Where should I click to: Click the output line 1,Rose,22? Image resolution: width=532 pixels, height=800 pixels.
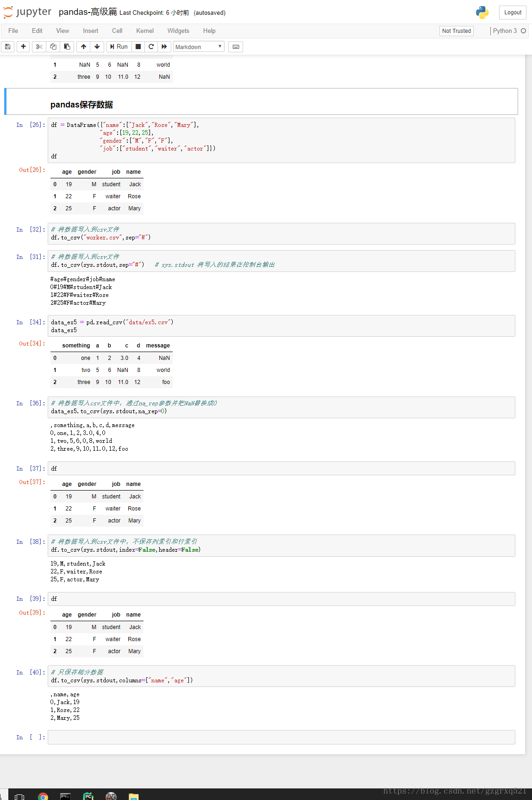pos(65,710)
